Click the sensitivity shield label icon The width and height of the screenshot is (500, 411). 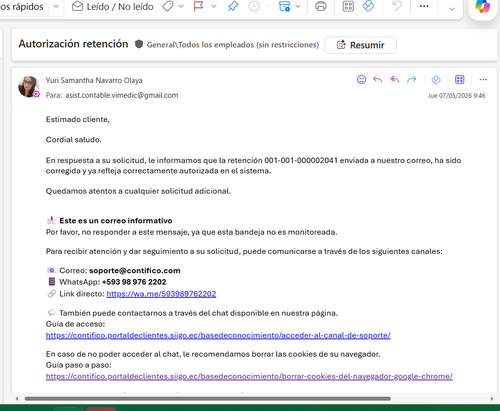click(x=139, y=44)
